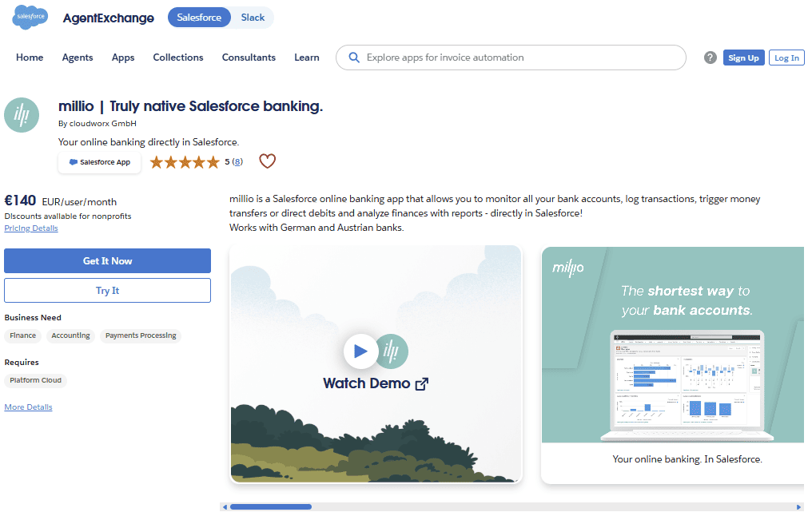The image size is (812, 516).
Task: Click the AgentExchange title text
Action: point(108,18)
